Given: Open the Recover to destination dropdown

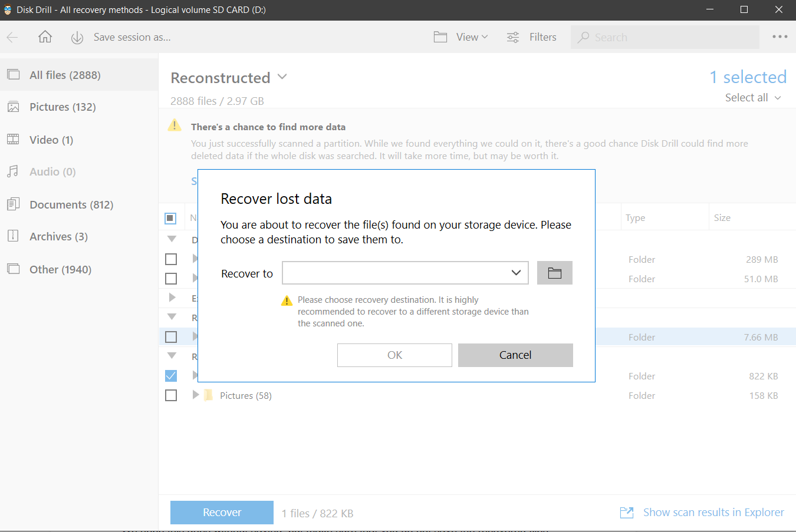Looking at the screenshot, I should click(405, 273).
